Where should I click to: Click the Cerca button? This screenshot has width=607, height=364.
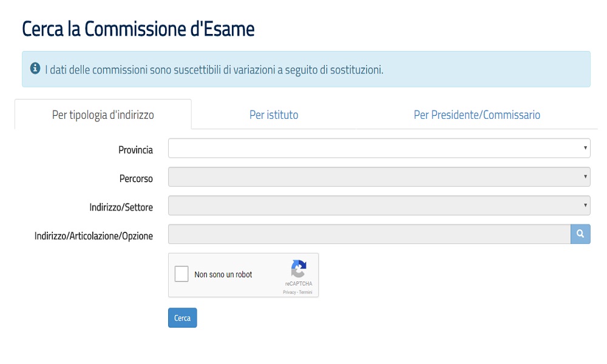[182, 317]
